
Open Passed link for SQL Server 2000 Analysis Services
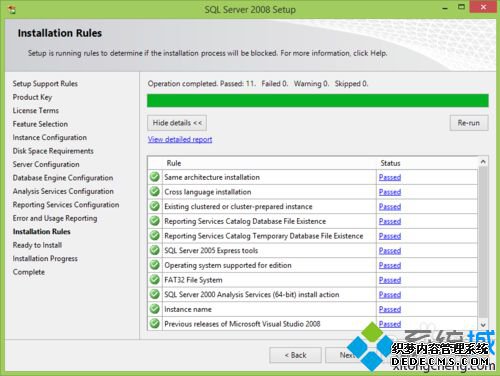click(x=390, y=295)
